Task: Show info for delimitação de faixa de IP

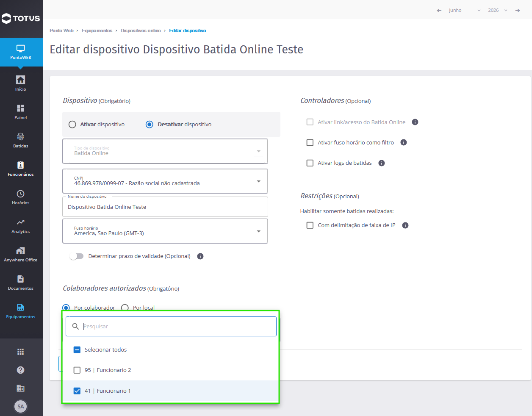Action: 405,225
